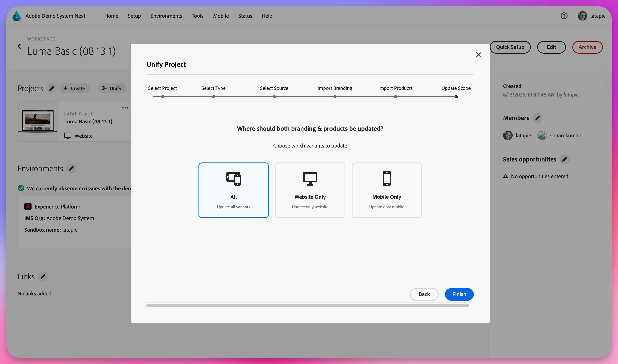Edit Links with the pencil icon
The image size is (618, 364).
tap(43, 276)
